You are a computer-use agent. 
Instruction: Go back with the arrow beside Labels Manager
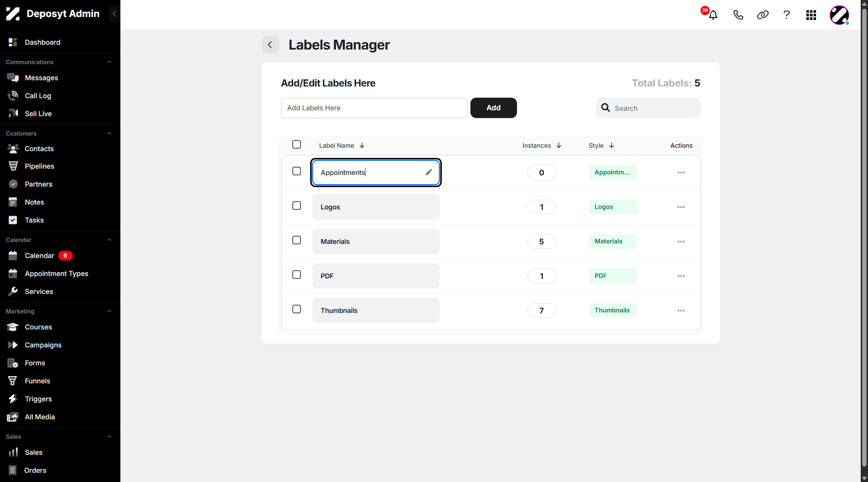(x=270, y=45)
